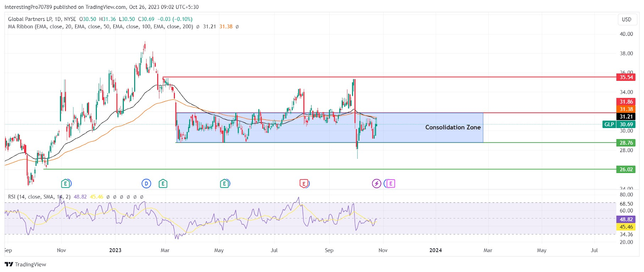Select the GLP ticker tag on price axis
644x272 pixels.
pyautogui.click(x=609, y=124)
